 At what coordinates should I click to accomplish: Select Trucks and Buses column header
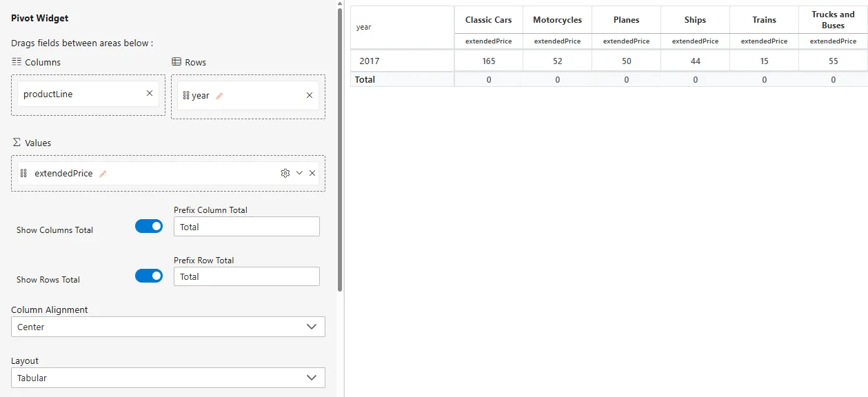click(x=833, y=20)
